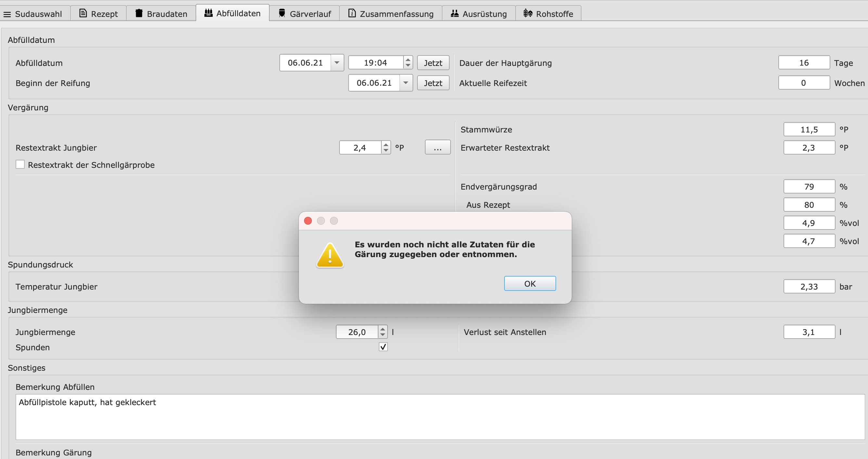This screenshot has width=868, height=459.
Task: Click the ellipsis button next to Restextrakt
Action: [x=437, y=147]
